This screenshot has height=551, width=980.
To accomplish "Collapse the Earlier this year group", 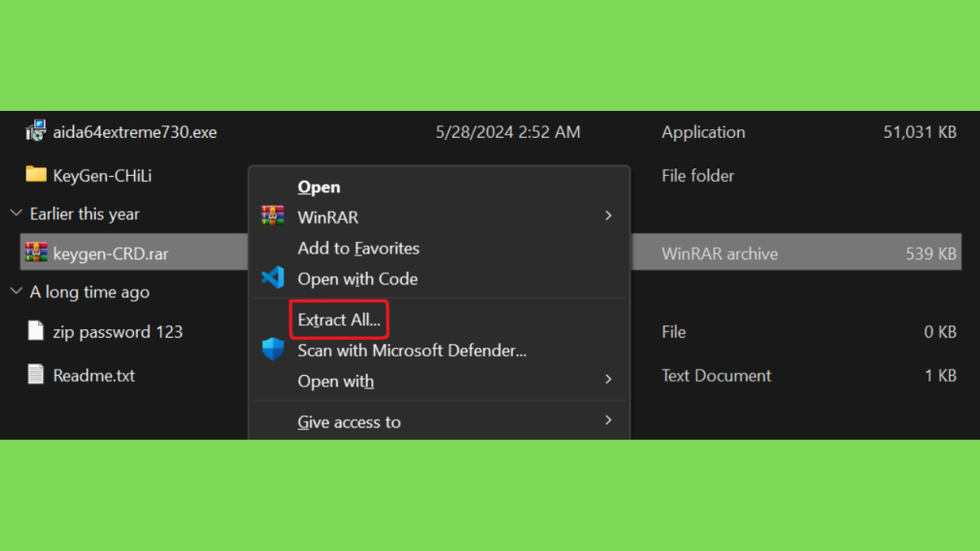I will coord(16,213).
